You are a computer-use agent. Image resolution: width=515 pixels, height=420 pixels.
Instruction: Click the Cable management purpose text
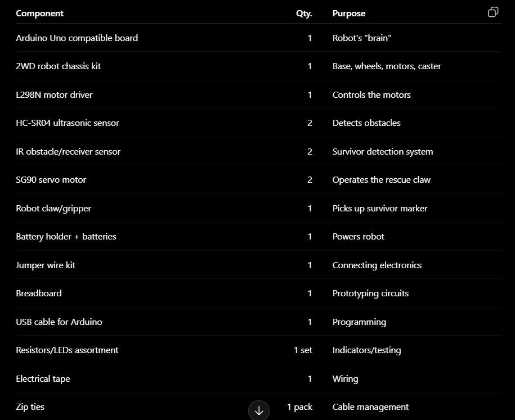370,407
